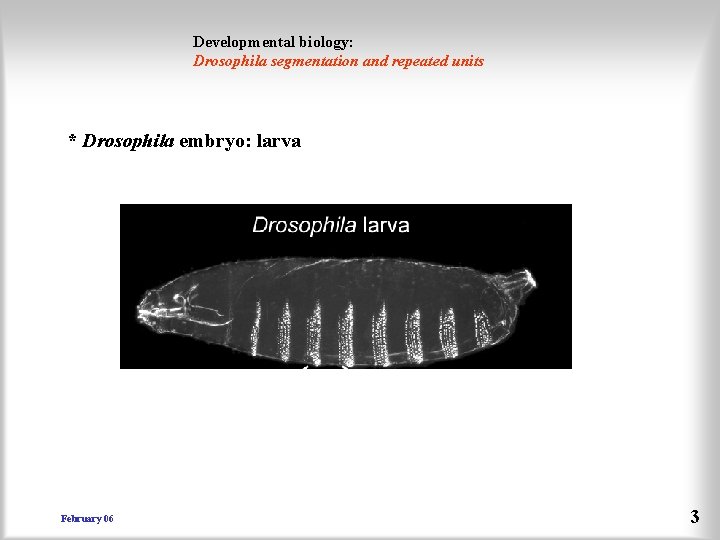This screenshot has width=720, height=540.
Task: Select the red 'Drosophila segmentation and repeated units' subtitle
Action: (x=338, y=62)
